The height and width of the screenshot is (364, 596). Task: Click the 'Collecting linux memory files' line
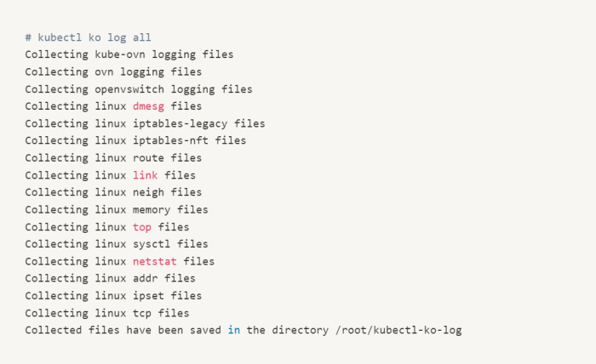116,209
